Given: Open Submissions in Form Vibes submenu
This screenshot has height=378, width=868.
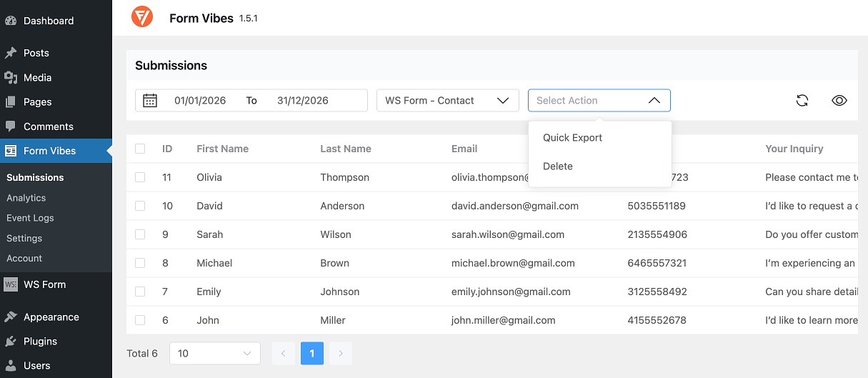Looking at the screenshot, I should point(35,177).
